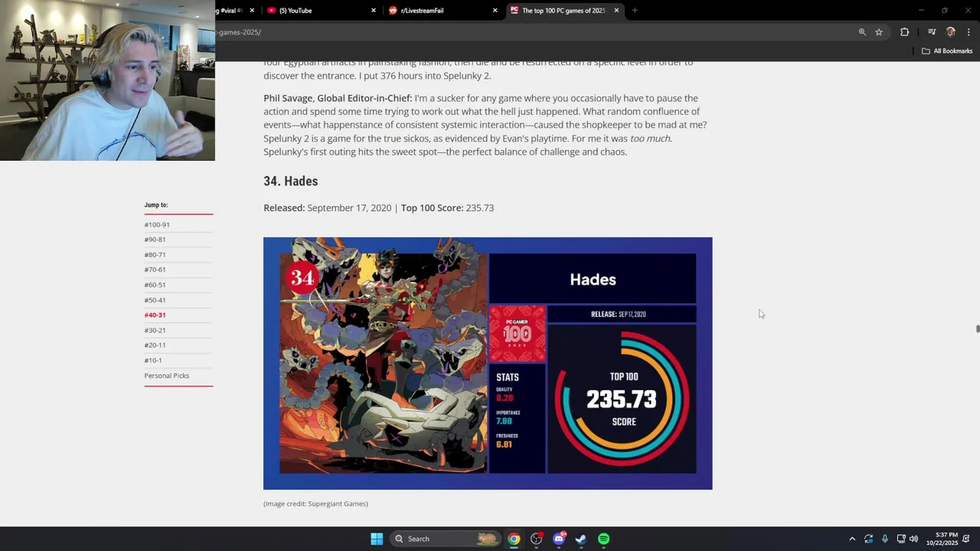Open the Chrome extensions puzzle icon
The image size is (980, 551).
point(905,32)
